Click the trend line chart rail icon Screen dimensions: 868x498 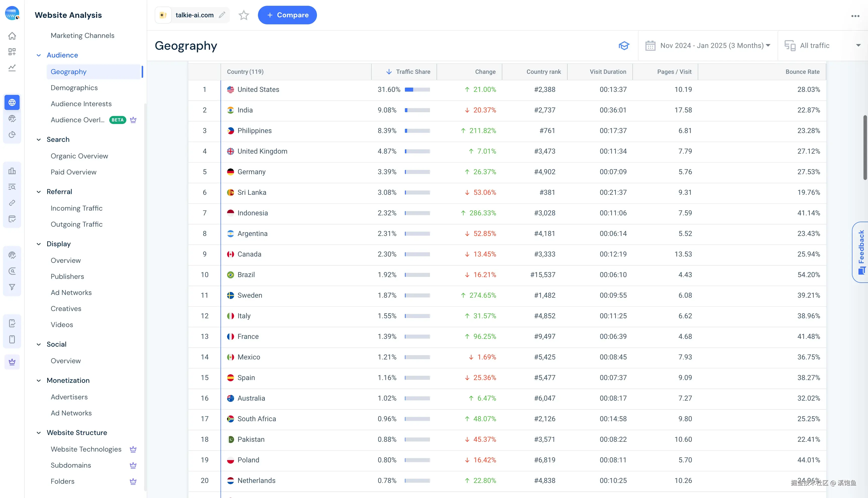[12, 68]
